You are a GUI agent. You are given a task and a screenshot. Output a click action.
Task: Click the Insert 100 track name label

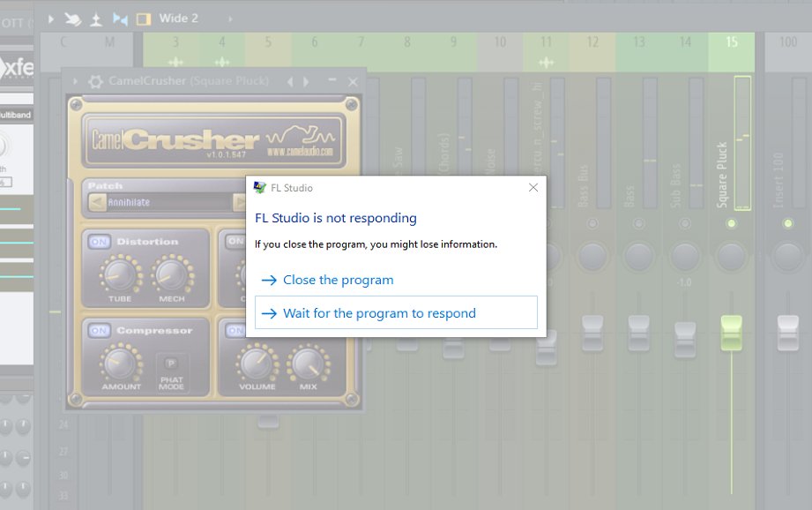pos(778,180)
